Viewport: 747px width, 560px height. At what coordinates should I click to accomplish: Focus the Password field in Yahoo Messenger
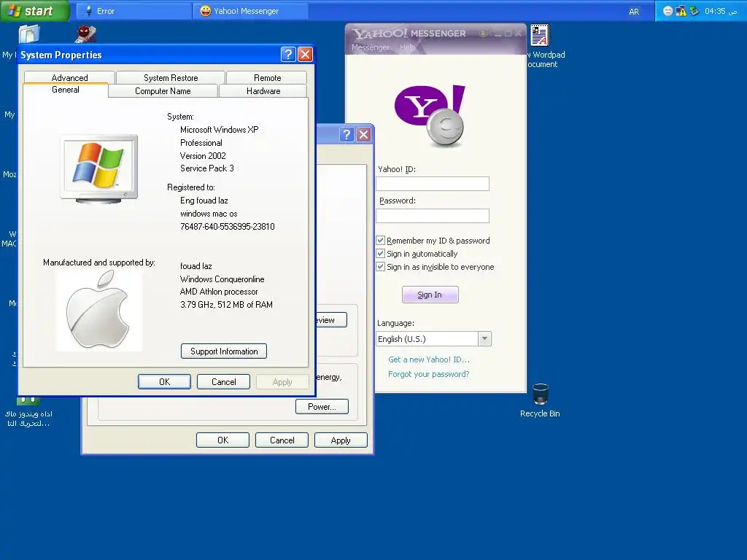(433, 216)
